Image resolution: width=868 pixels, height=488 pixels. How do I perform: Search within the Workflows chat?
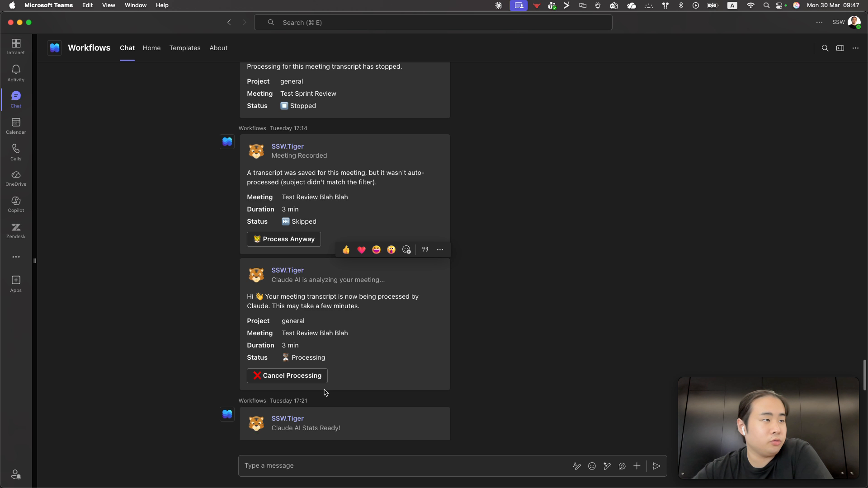pyautogui.click(x=825, y=48)
